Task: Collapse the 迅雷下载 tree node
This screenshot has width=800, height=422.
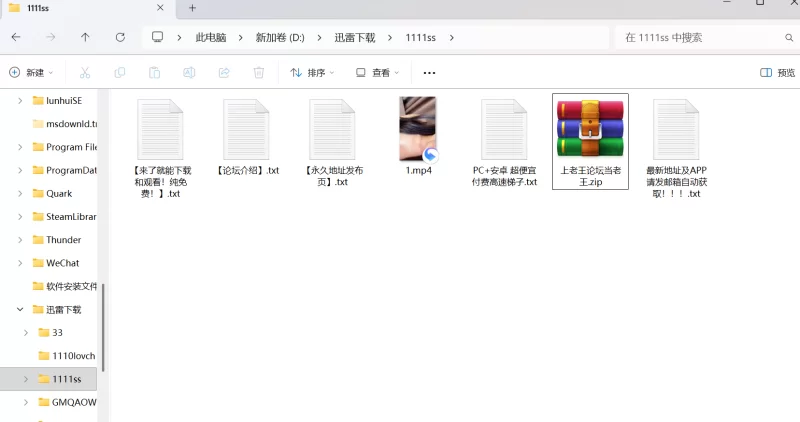Action: click(x=19, y=309)
